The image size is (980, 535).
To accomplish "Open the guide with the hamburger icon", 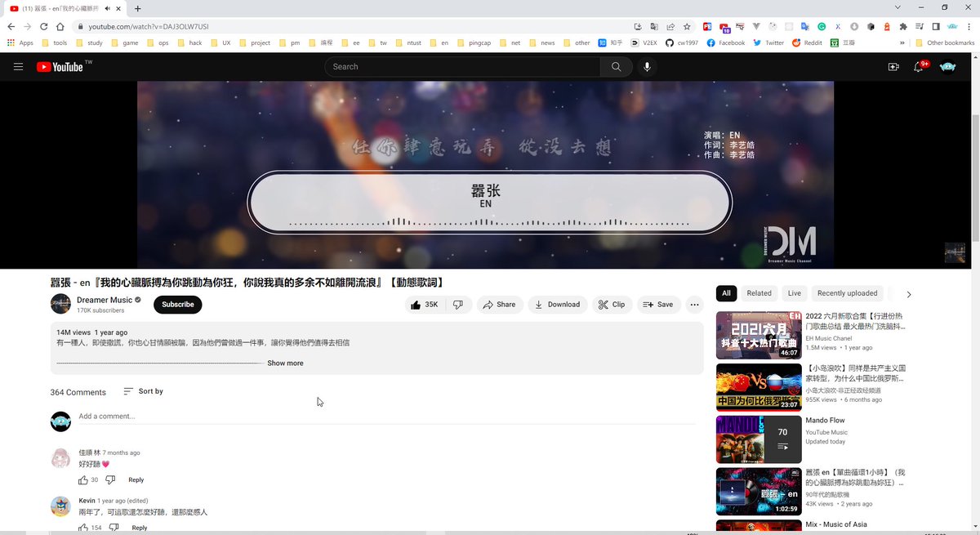I will click(18, 67).
